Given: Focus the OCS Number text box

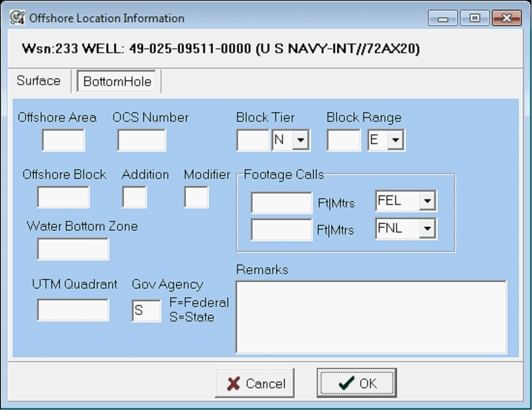Looking at the screenshot, I should click(x=142, y=141).
